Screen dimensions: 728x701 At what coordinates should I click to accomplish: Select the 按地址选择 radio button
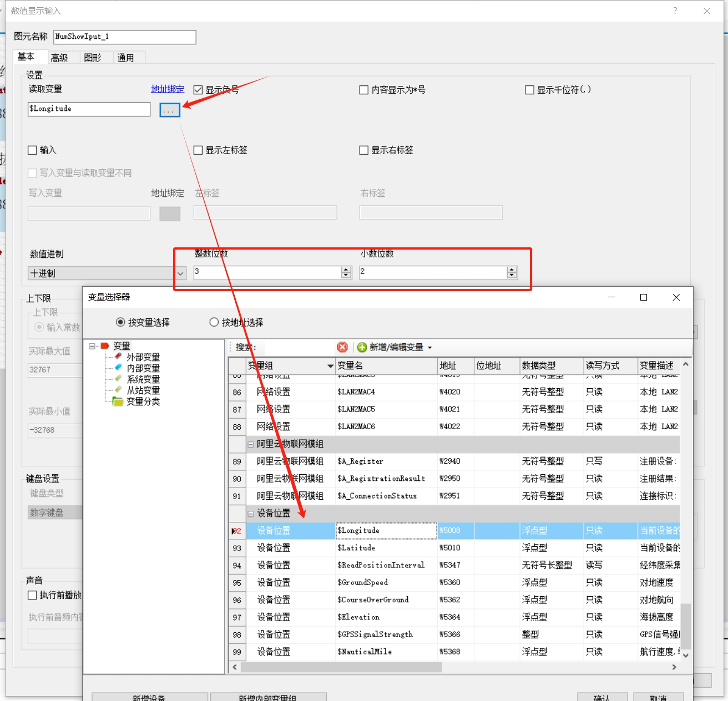click(x=214, y=322)
